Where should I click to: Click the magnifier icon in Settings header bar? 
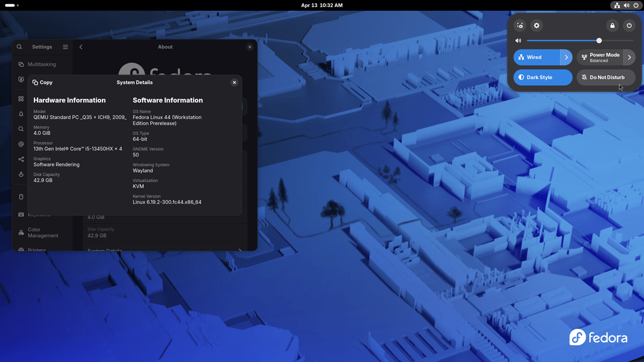pyautogui.click(x=19, y=47)
